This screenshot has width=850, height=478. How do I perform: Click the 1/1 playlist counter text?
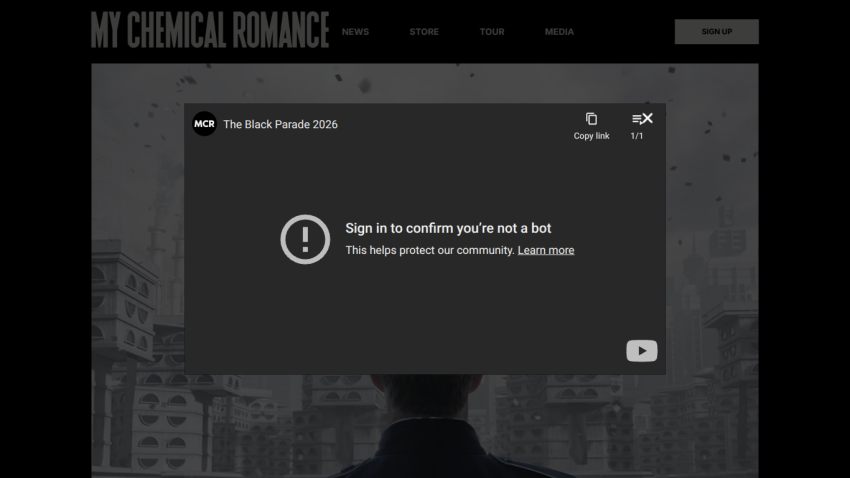(x=636, y=136)
